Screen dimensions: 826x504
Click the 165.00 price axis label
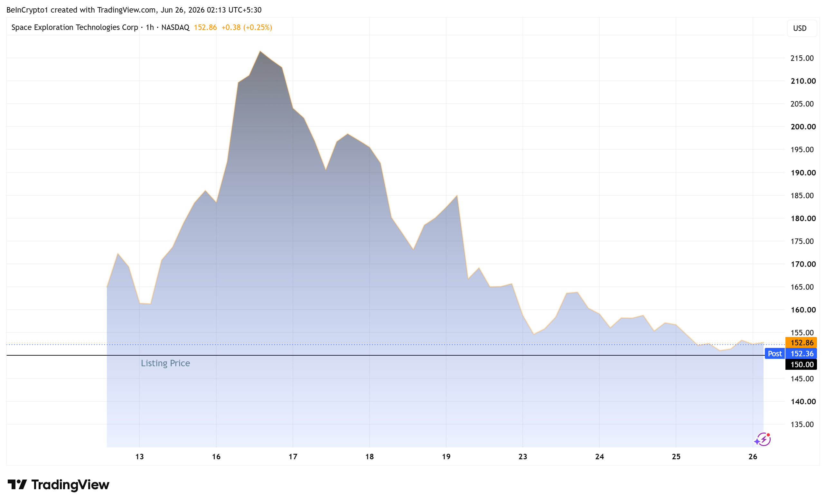[802, 287]
